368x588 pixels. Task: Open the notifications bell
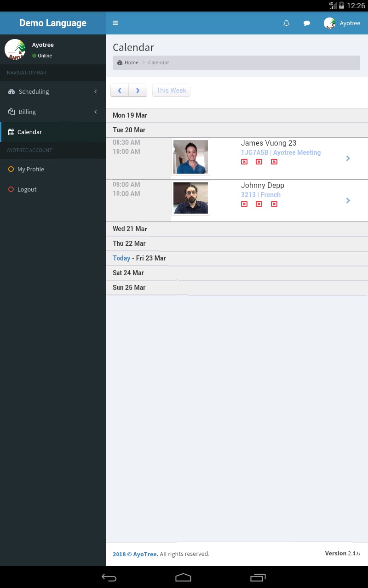287,23
